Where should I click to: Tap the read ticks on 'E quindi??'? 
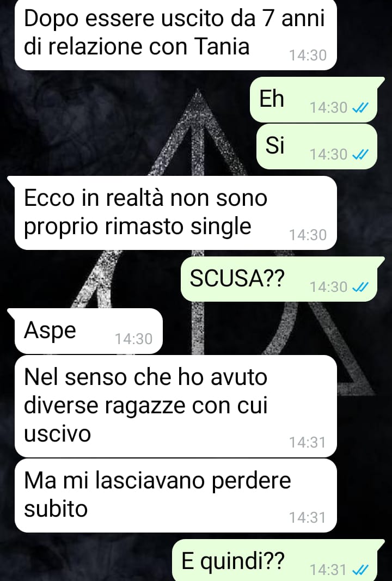point(359,569)
